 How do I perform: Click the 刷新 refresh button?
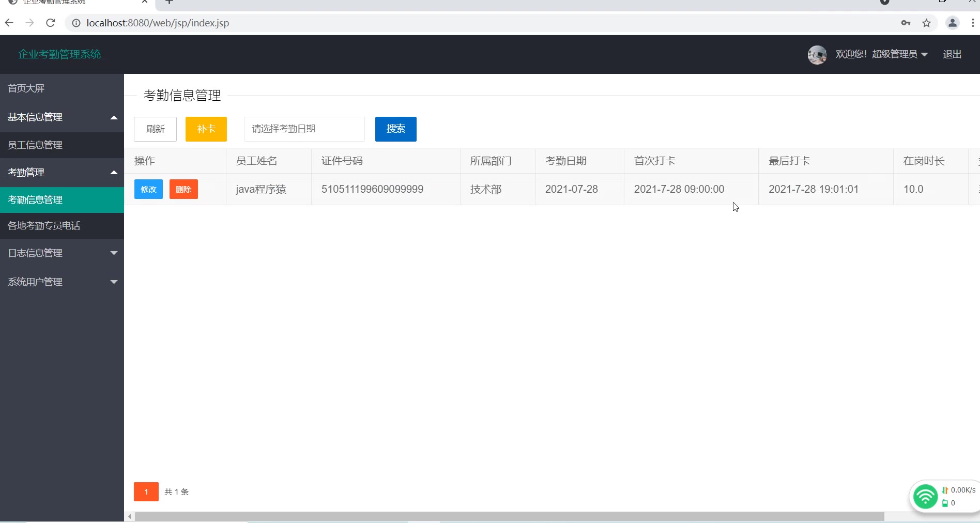[155, 129]
